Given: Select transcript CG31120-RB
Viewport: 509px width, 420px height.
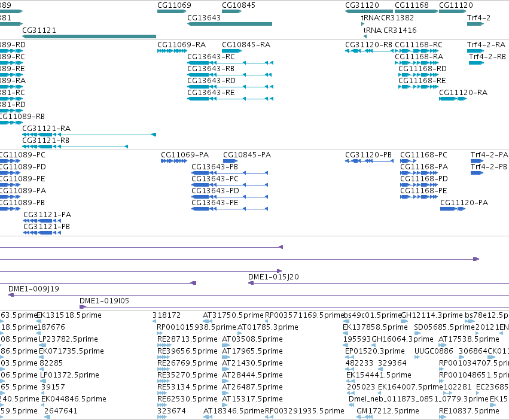Looking at the screenshot, I should coord(369,51).
